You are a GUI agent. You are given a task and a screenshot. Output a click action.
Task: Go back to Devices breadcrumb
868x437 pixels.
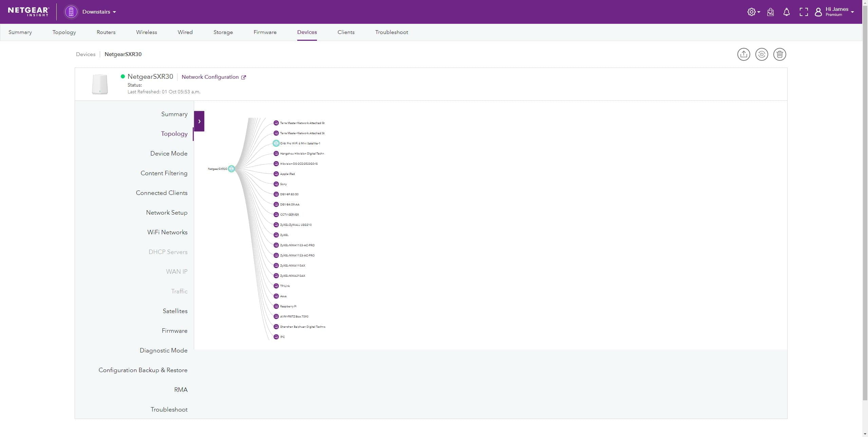coord(86,54)
